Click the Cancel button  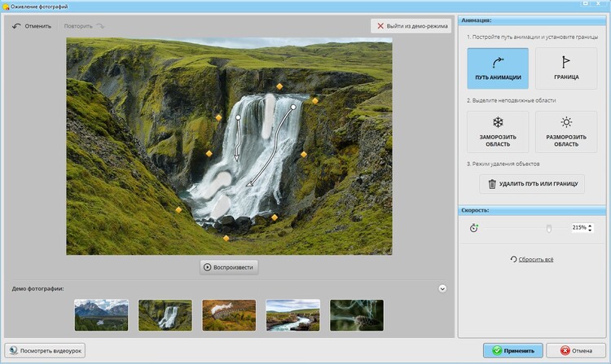pos(575,350)
